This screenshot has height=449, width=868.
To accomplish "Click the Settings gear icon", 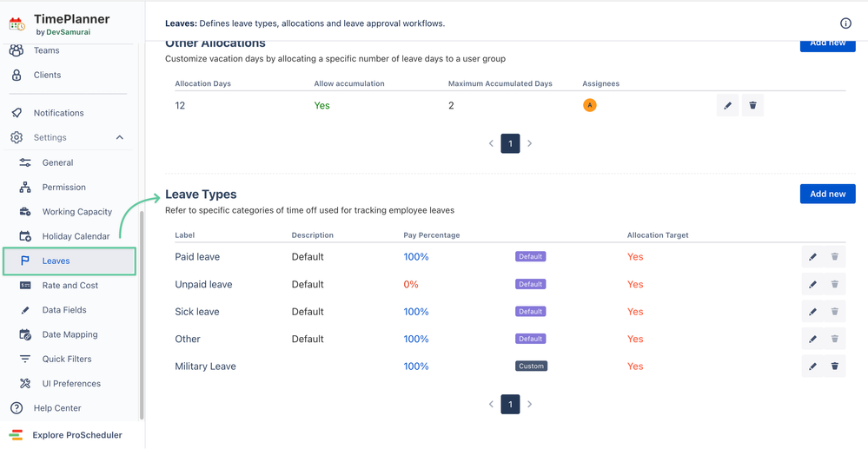I will coord(17,137).
